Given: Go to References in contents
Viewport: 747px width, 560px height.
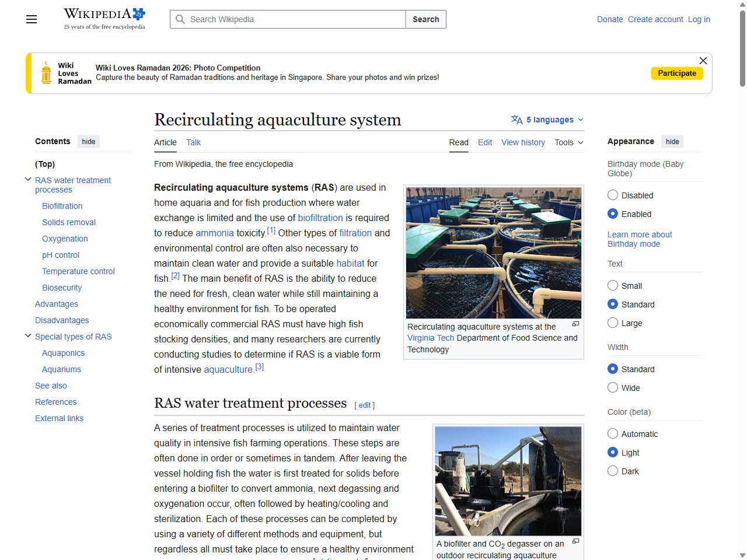Looking at the screenshot, I should pos(56,402).
